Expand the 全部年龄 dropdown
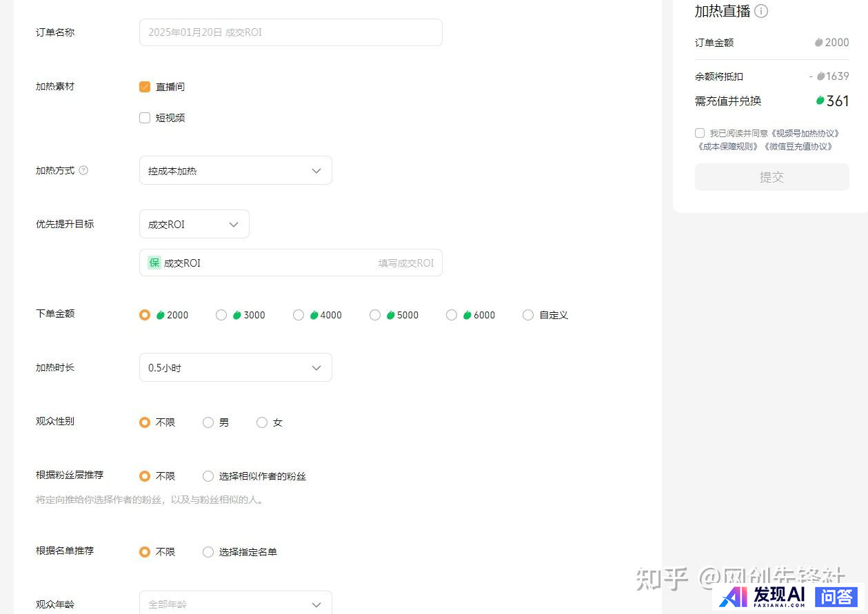The image size is (868, 614). [x=235, y=604]
